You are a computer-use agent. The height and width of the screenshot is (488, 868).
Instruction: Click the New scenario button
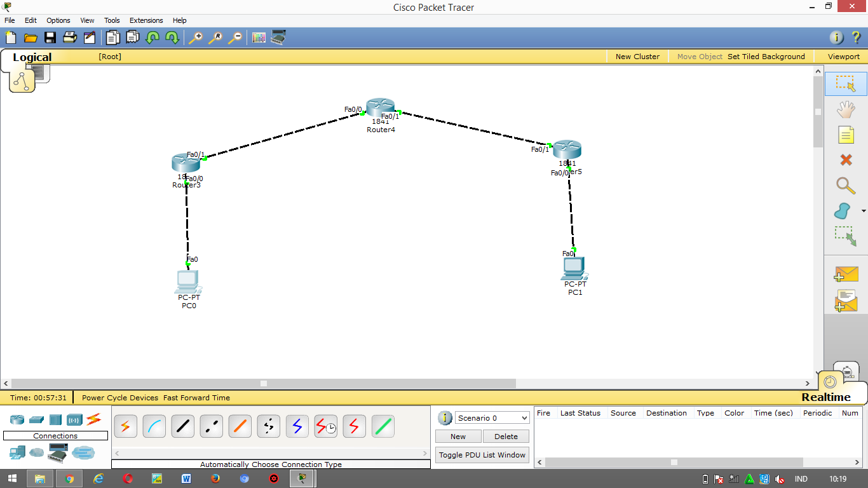458,437
